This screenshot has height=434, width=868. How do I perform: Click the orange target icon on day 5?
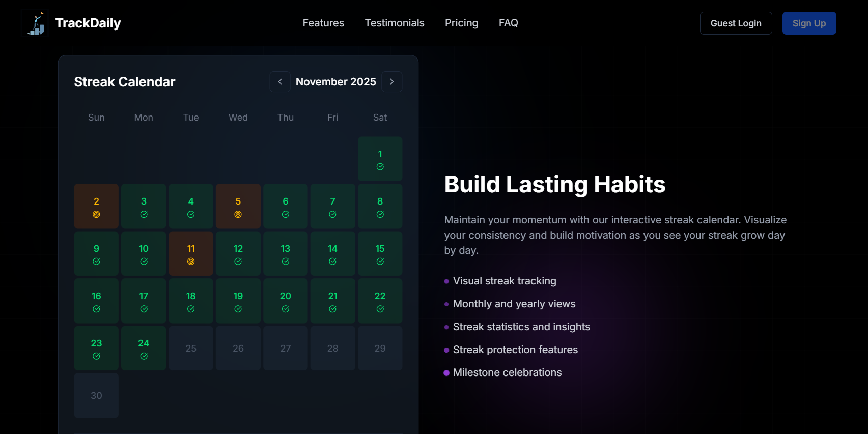238,214
